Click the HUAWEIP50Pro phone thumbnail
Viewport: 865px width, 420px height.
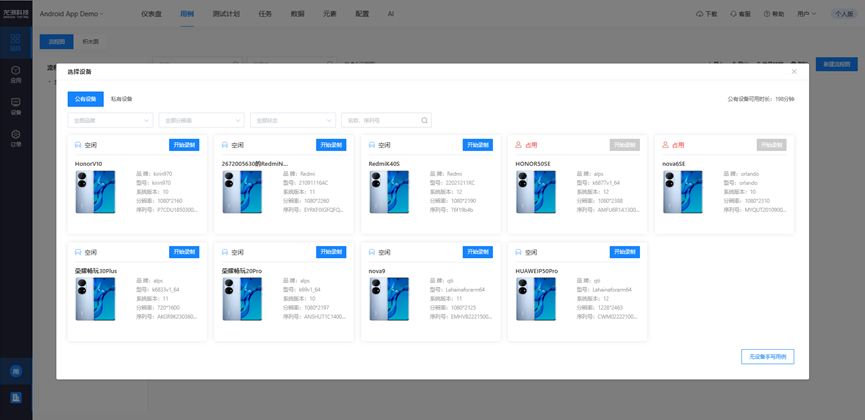(536, 299)
